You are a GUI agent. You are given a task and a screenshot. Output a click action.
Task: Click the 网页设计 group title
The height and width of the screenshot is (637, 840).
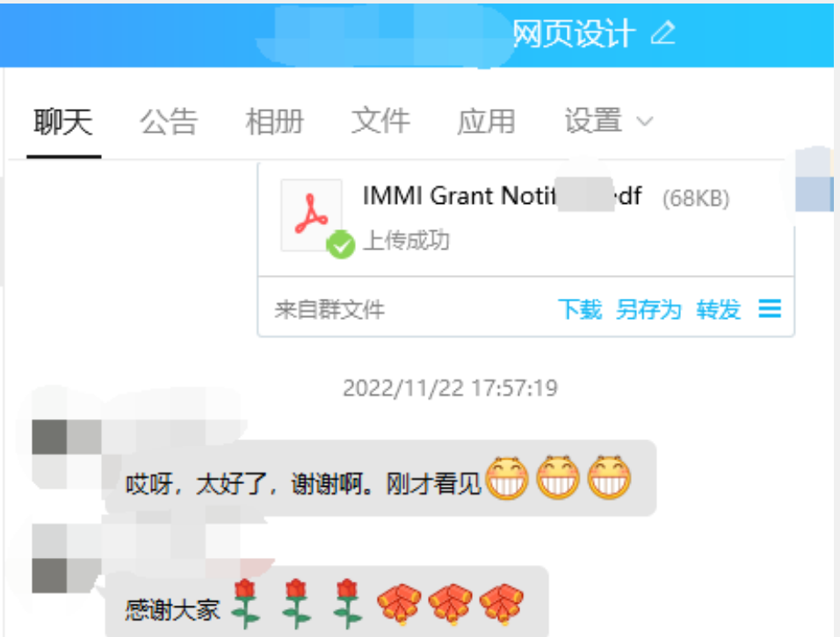[x=574, y=33]
